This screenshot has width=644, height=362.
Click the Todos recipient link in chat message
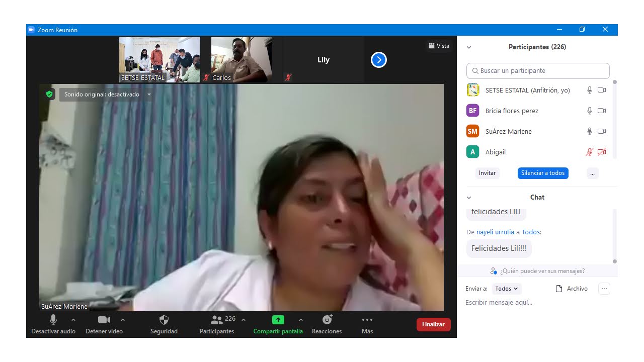(530, 232)
